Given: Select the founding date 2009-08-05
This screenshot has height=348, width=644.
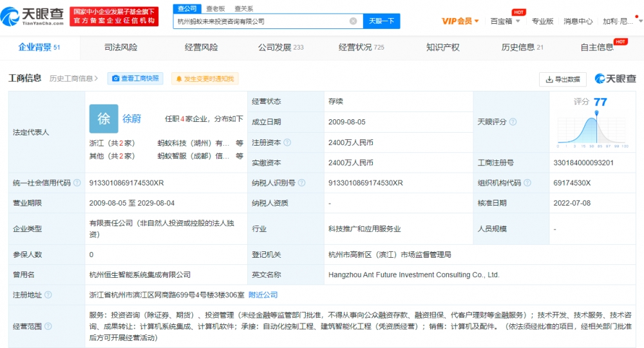Looking at the screenshot, I should (346, 122).
